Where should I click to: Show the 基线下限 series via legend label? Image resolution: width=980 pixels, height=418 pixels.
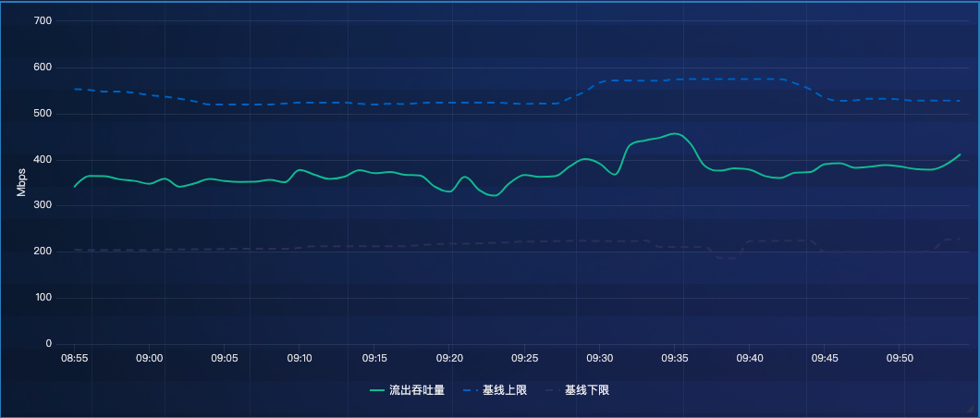coord(587,390)
